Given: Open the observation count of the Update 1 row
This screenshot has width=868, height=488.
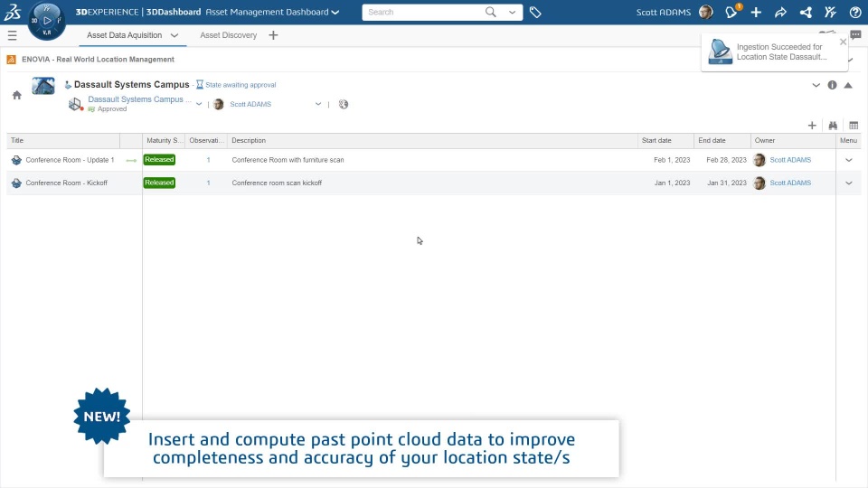Looking at the screenshot, I should point(208,160).
